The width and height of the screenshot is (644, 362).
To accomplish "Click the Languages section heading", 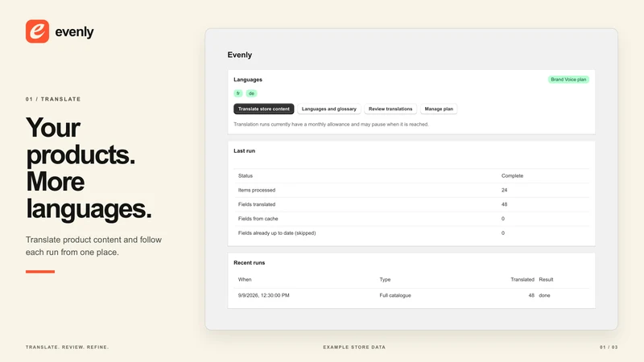I will point(248,80).
